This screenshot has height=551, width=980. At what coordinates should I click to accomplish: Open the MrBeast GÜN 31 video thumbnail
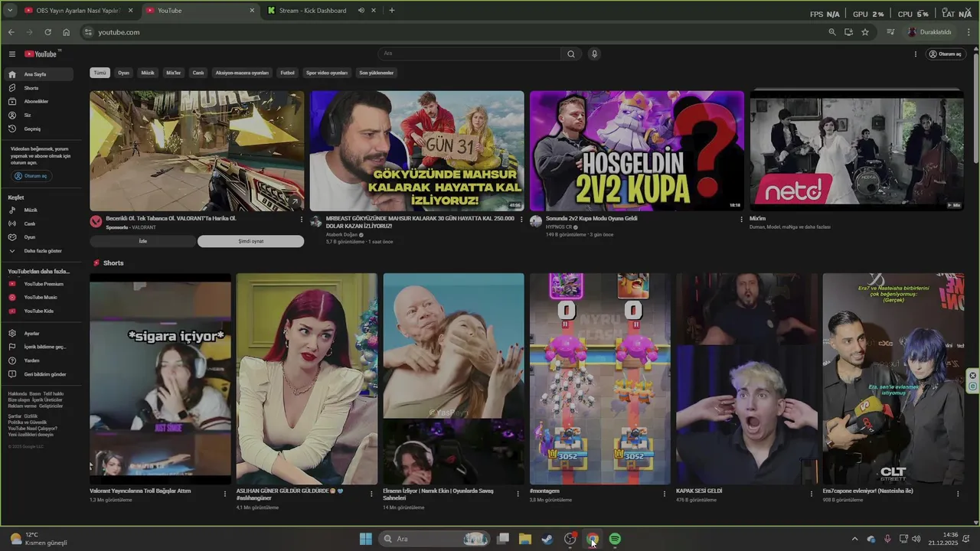pyautogui.click(x=416, y=151)
